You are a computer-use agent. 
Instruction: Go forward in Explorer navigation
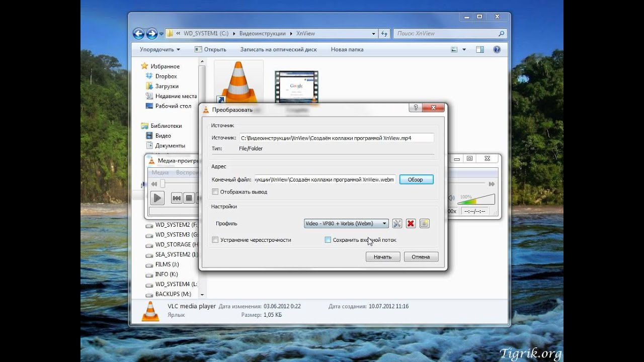(151, 34)
